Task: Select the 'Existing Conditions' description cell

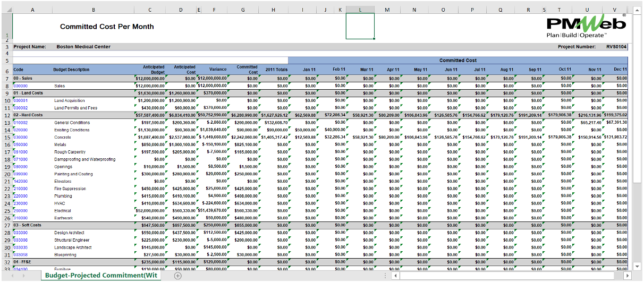Action: [x=72, y=130]
